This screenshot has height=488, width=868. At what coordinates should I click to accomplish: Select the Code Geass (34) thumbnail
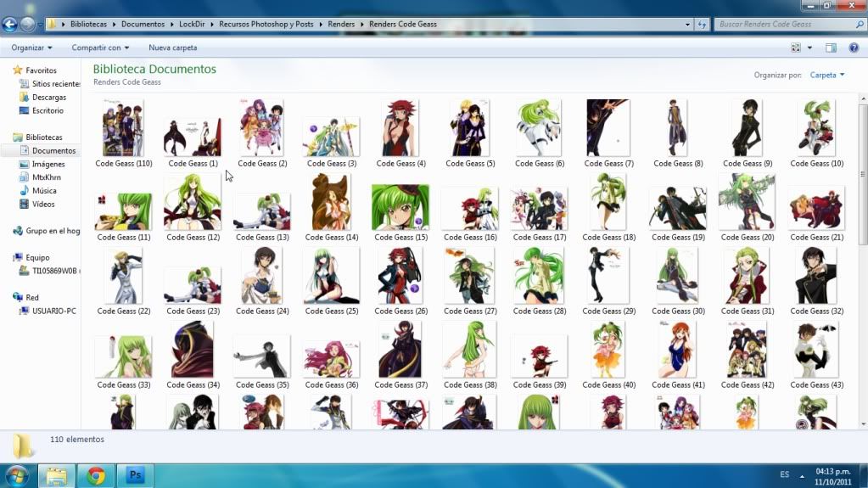pos(193,349)
